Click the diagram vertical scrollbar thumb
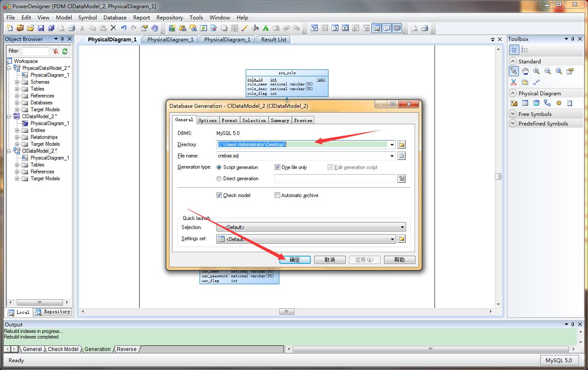This screenshot has height=370, width=588. coord(498,177)
